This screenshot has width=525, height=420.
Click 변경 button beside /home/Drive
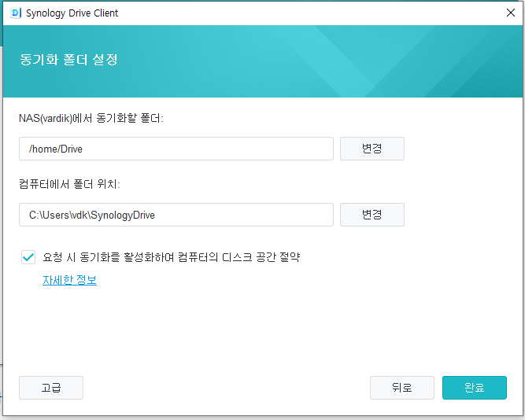pos(372,149)
